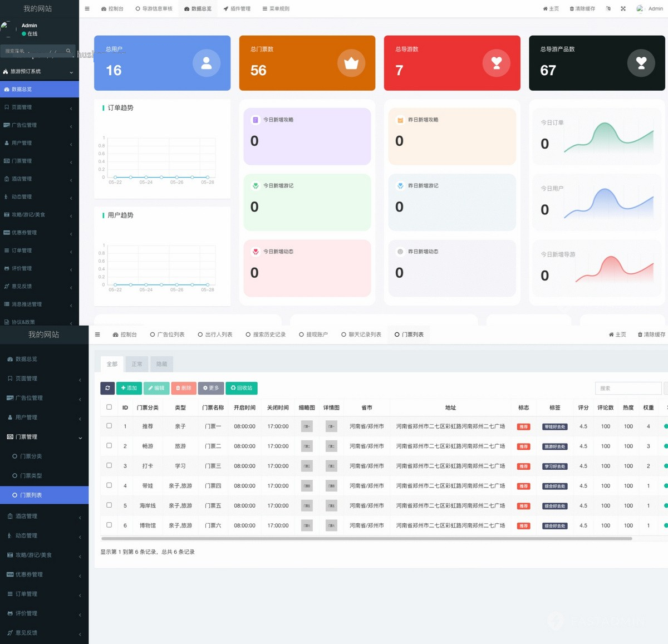This screenshot has height=644, width=668.
Task: Toggle sidebar with top hamburger icon
Action: [87, 9]
